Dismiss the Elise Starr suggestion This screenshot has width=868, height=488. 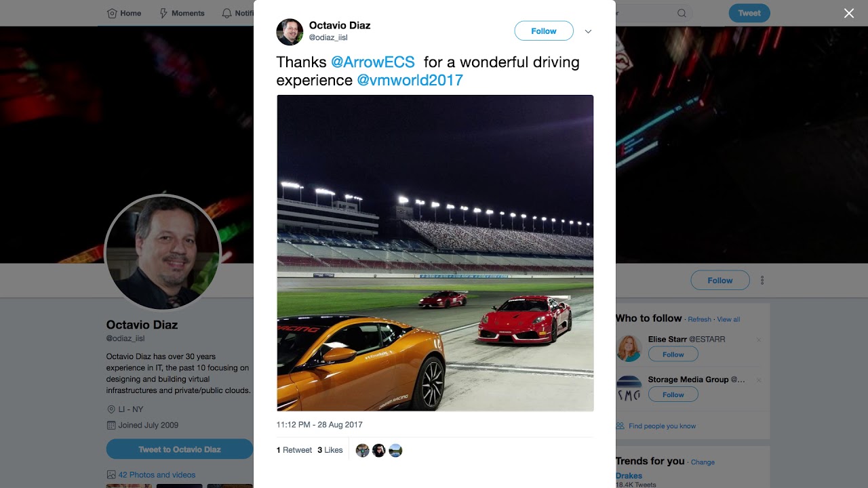(759, 340)
